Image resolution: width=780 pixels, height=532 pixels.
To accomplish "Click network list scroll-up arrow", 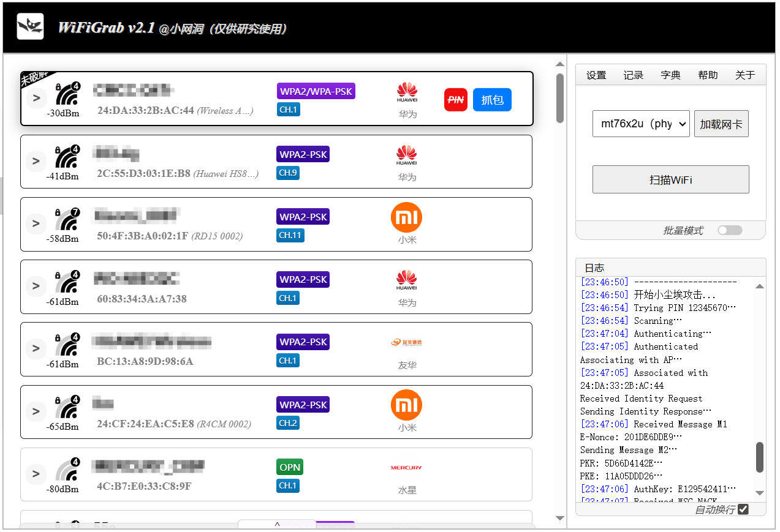I will pyautogui.click(x=560, y=64).
